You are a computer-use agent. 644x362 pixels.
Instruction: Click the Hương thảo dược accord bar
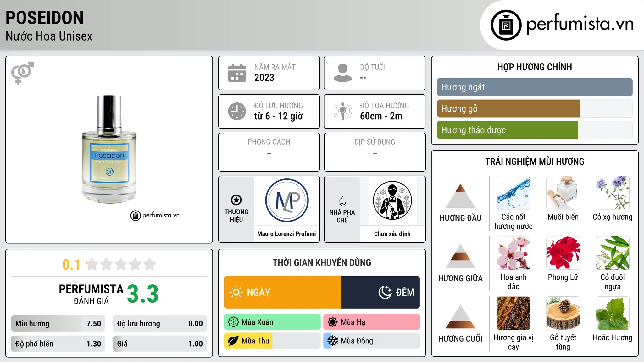[535, 130]
